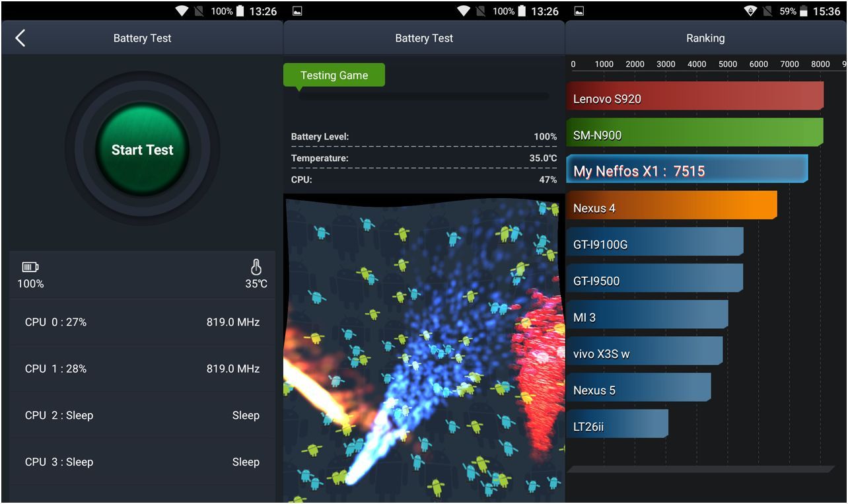Image resolution: width=848 pixels, height=504 pixels.
Task: Tap the back arrow in Battery Test
Action: tap(20, 38)
